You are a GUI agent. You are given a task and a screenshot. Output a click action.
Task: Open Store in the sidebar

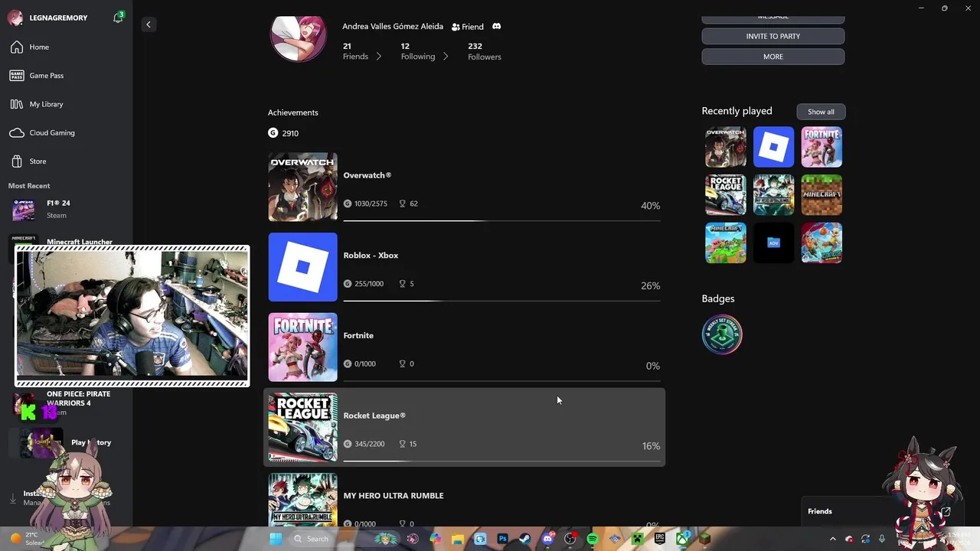67,161
